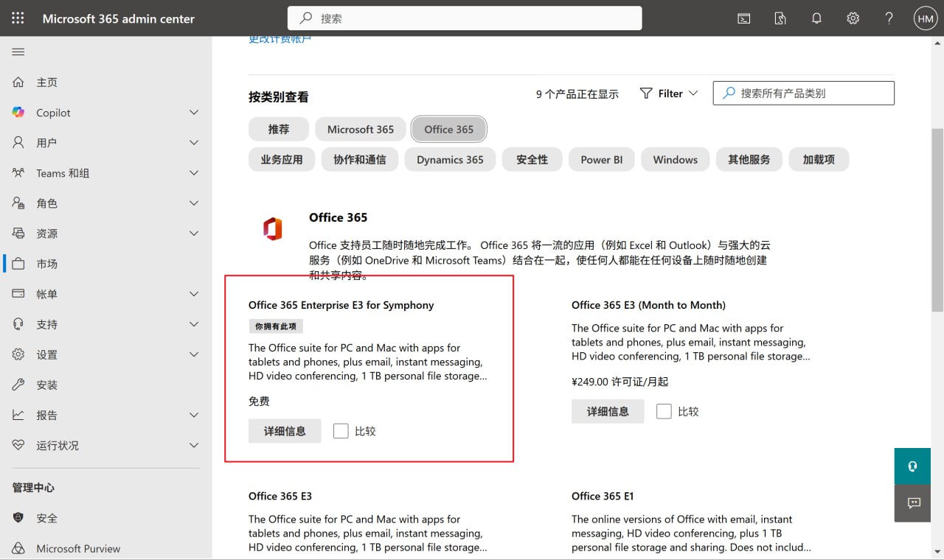This screenshot has height=560, width=944.
Task: Select the Power BI category tab
Action: (x=601, y=159)
